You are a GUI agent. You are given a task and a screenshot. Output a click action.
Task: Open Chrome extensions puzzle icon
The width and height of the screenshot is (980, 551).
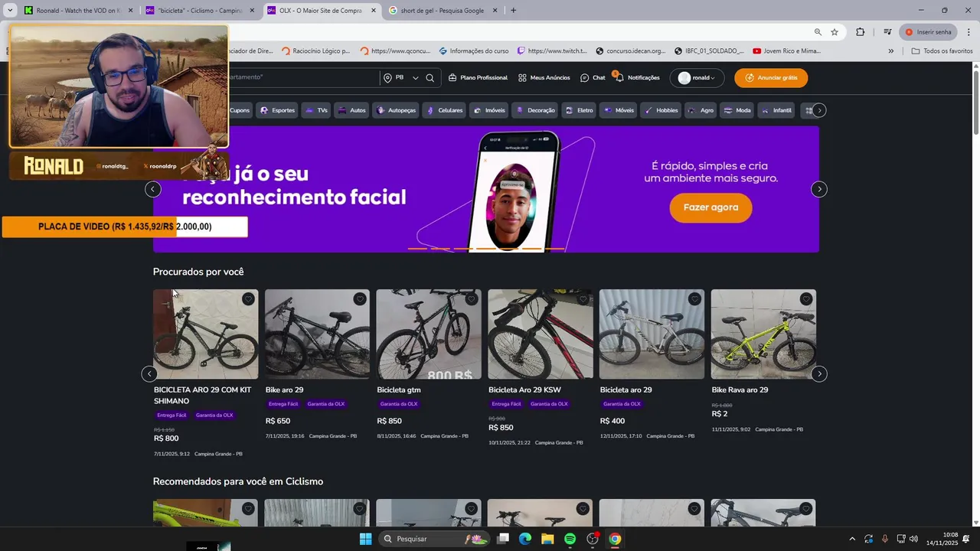click(861, 32)
